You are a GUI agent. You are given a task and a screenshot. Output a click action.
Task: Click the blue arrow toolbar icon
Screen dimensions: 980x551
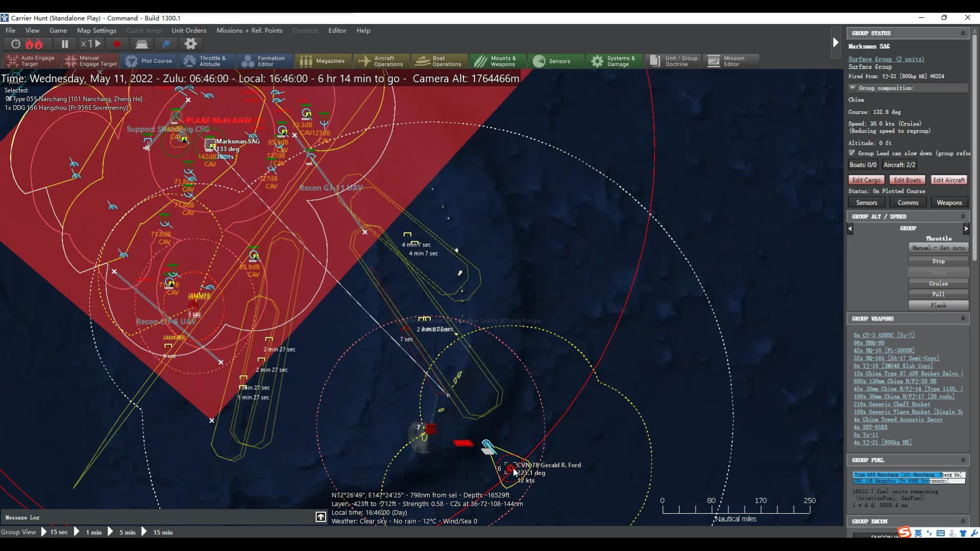coord(166,44)
